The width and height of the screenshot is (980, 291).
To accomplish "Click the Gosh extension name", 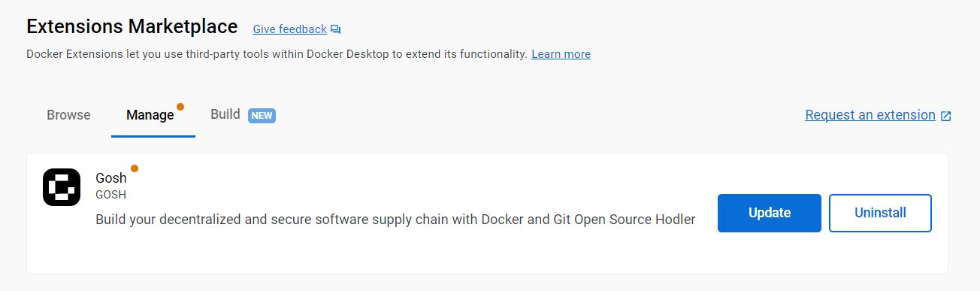I will point(111,179).
